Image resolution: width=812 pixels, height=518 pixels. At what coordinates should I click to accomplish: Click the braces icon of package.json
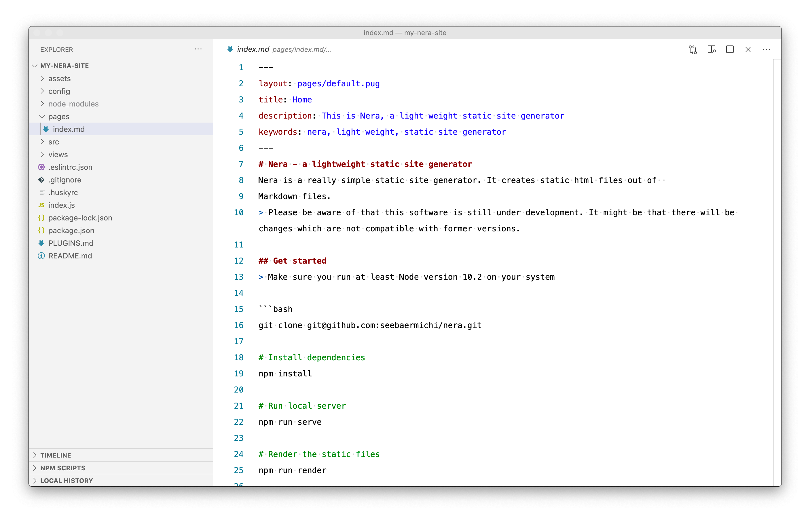pyautogui.click(x=41, y=230)
